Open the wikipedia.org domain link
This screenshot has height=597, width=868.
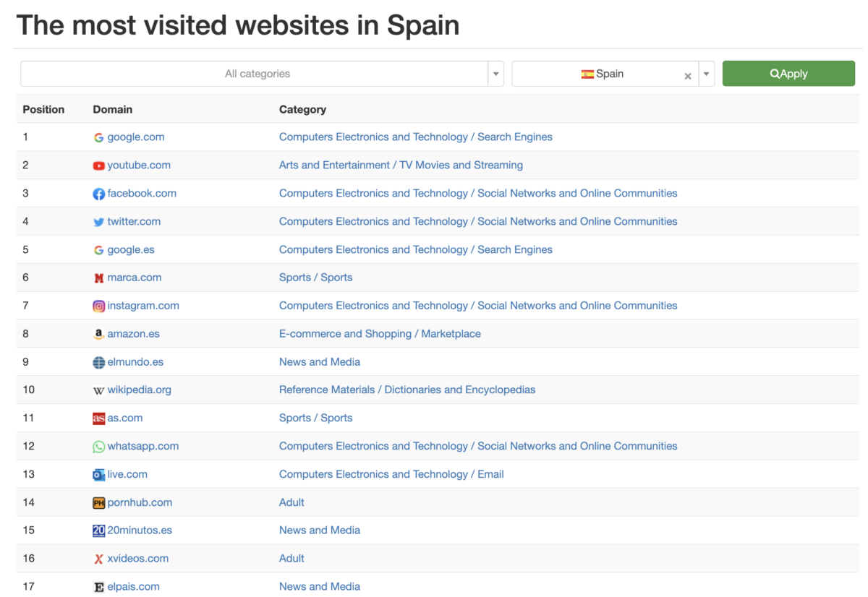click(140, 390)
